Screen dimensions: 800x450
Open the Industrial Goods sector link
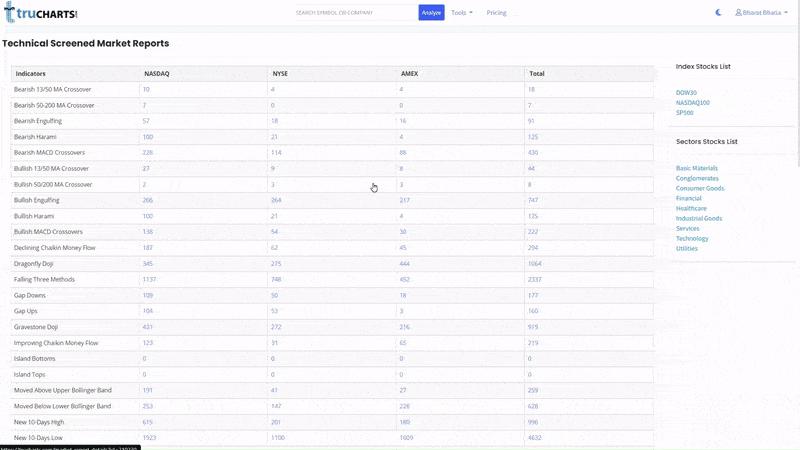pos(698,218)
